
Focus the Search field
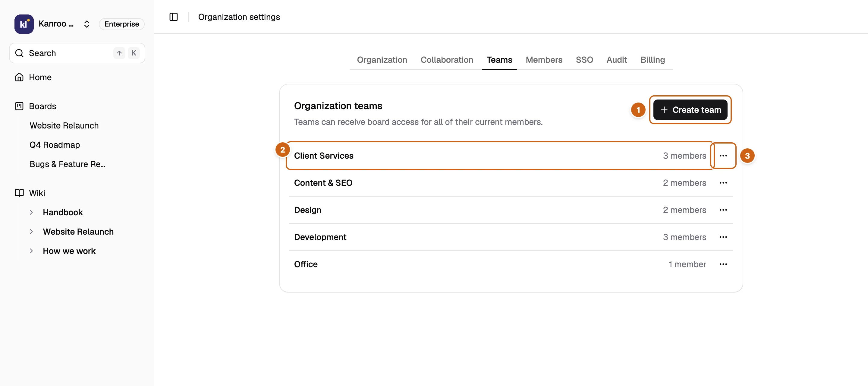pyautogui.click(x=77, y=53)
